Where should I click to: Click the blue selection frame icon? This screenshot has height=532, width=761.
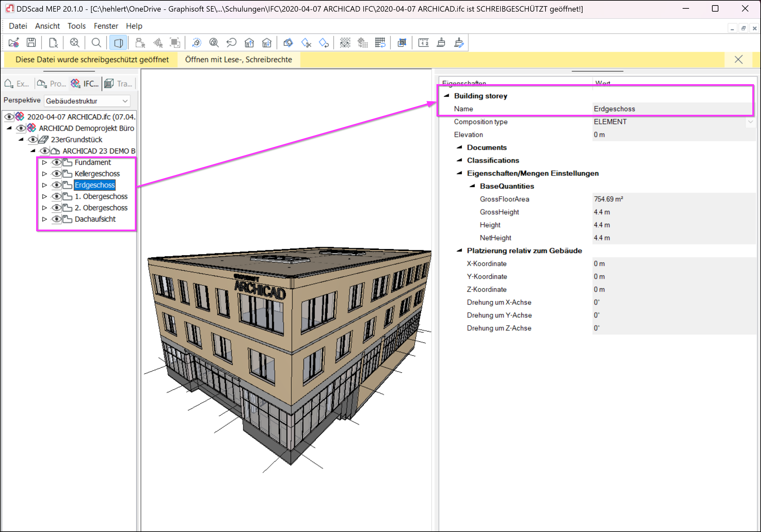[x=402, y=43]
